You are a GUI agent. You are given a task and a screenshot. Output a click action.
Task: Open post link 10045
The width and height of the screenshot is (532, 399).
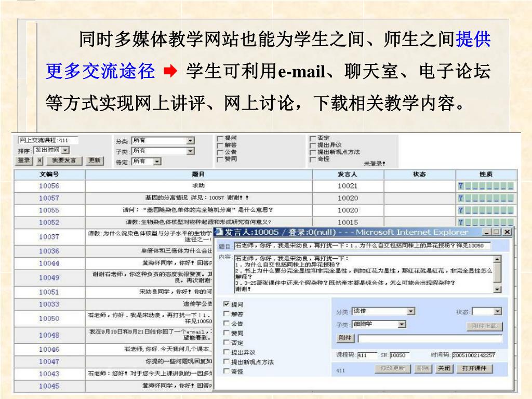click(x=49, y=386)
